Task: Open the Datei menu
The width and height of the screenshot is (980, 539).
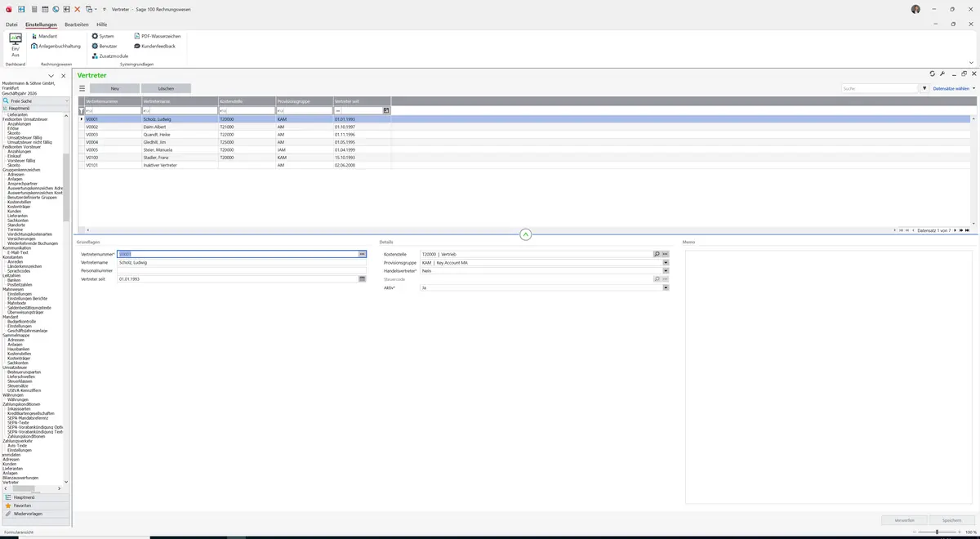Action: 11,24
